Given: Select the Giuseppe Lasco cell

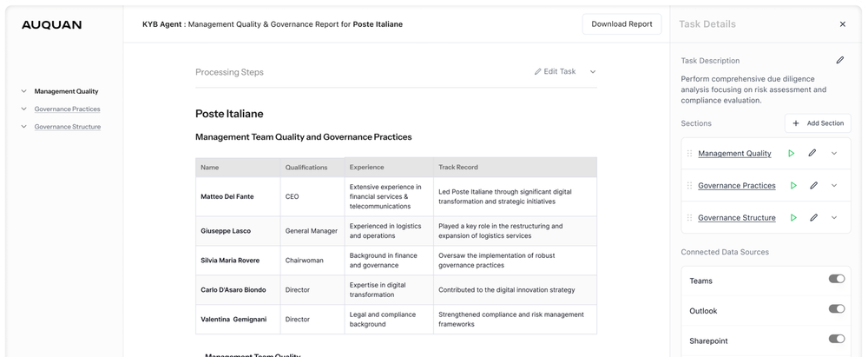Looking at the screenshot, I should pyautogui.click(x=238, y=230).
